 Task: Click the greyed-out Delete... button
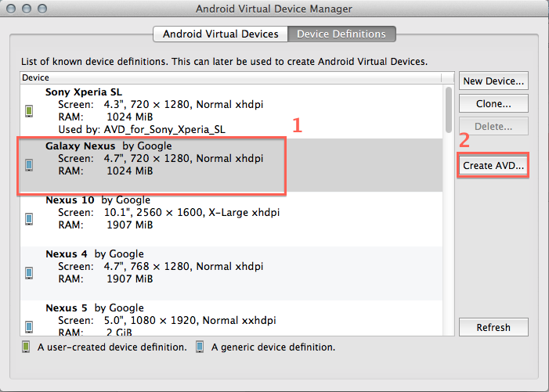coord(493,126)
